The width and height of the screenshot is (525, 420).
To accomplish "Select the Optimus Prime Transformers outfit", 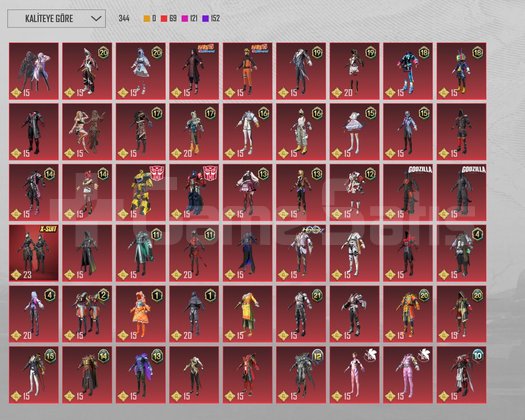I will [x=194, y=192].
